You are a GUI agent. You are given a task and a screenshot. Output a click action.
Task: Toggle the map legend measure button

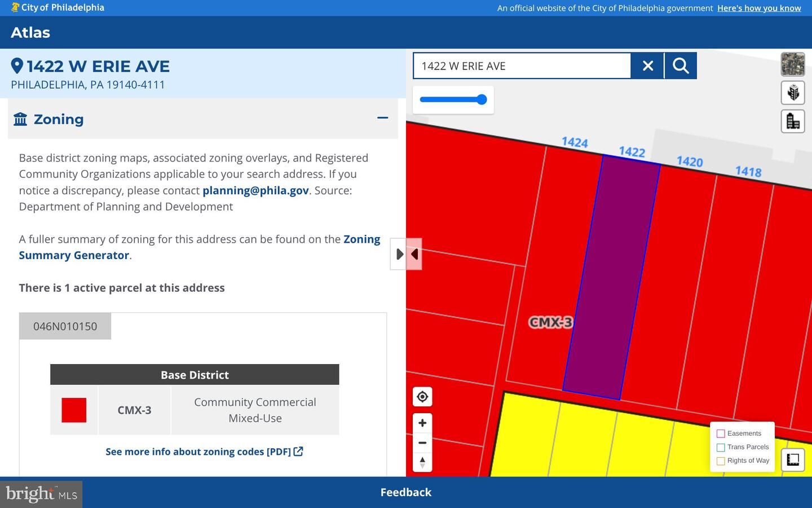(x=793, y=459)
